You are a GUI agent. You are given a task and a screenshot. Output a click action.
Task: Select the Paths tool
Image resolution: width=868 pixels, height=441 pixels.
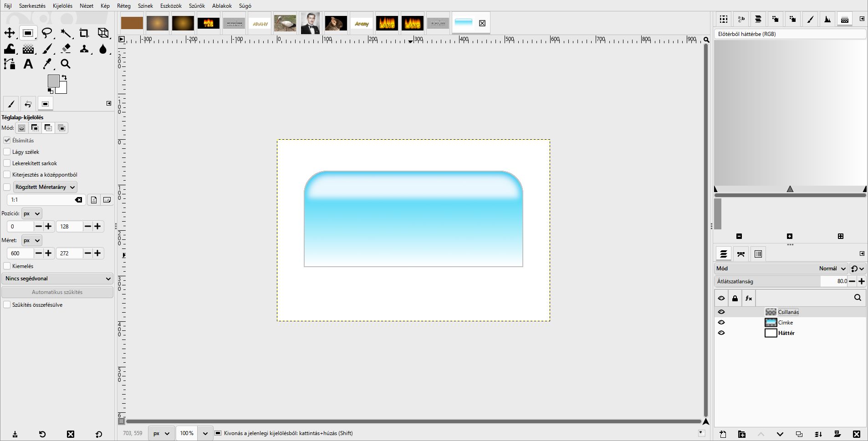pyautogui.click(x=10, y=64)
